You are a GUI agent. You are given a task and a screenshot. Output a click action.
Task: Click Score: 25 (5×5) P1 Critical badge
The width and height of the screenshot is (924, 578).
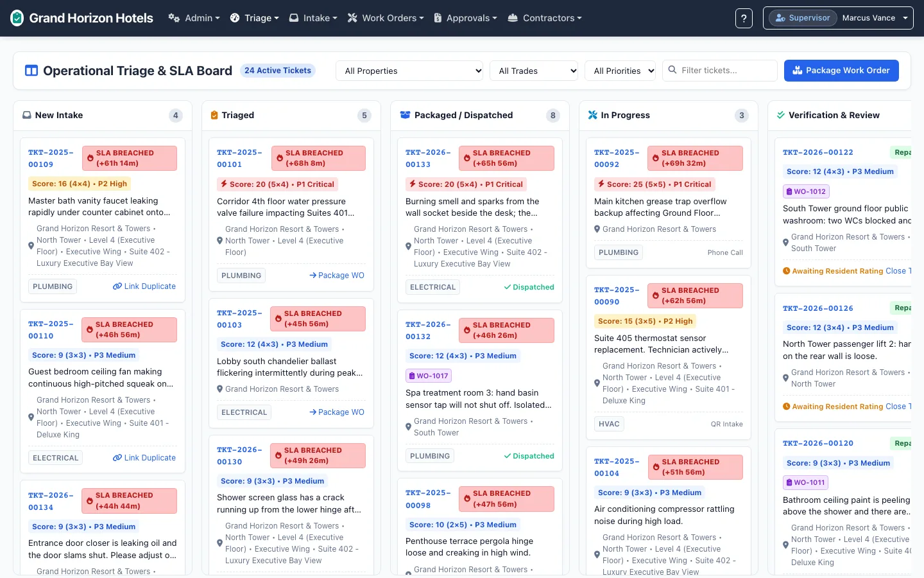(x=654, y=184)
